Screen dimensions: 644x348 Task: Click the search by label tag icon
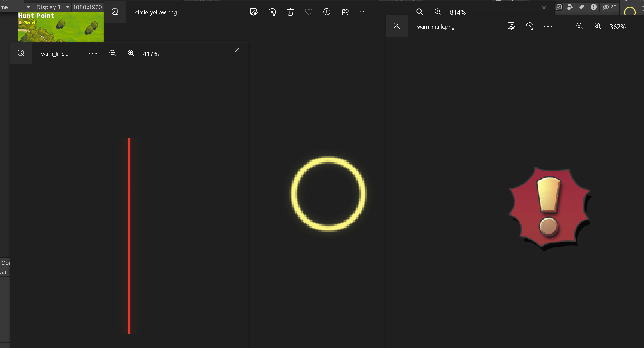pyautogui.click(x=582, y=7)
